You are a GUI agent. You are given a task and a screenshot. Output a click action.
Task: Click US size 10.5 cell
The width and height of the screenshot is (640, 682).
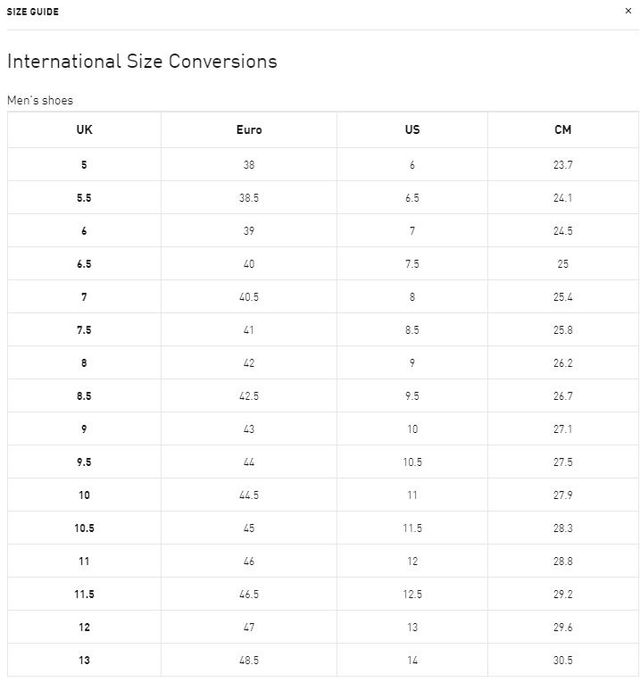412,462
